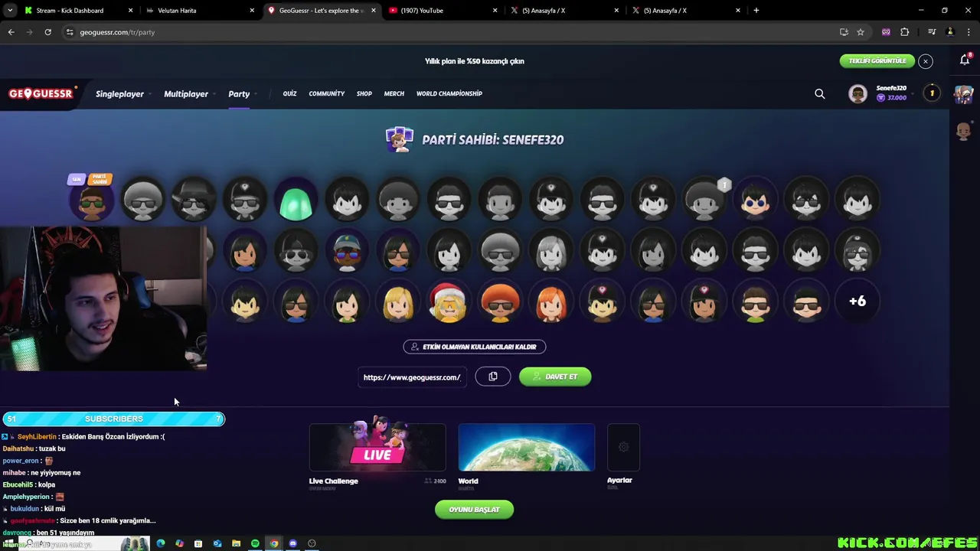This screenshot has height=551, width=980.
Task: Click the purple extension icon in Chrome toolbar
Action: click(x=886, y=32)
